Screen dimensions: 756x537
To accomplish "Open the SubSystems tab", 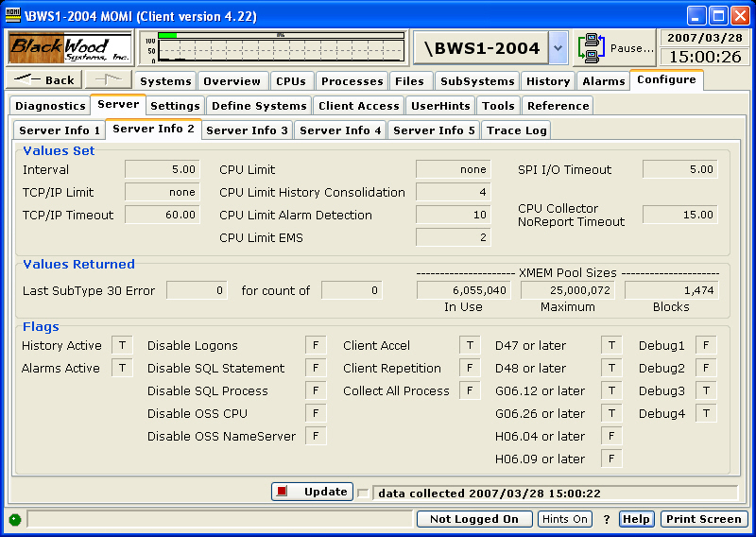I will pyautogui.click(x=477, y=81).
